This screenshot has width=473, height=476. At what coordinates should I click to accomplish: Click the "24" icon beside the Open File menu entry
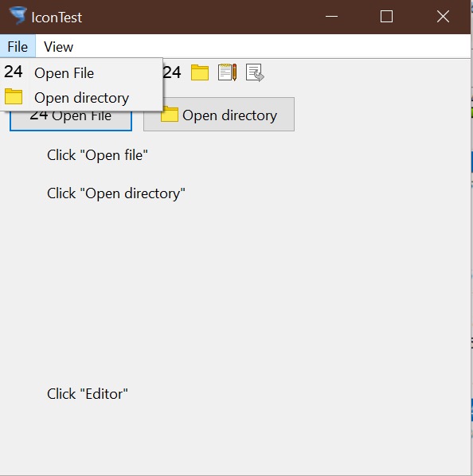(x=13, y=72)
